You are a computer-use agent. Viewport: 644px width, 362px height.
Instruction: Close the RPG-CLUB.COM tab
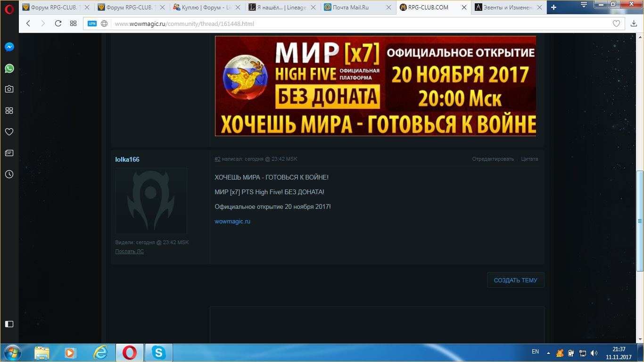(x=464, y=8)
